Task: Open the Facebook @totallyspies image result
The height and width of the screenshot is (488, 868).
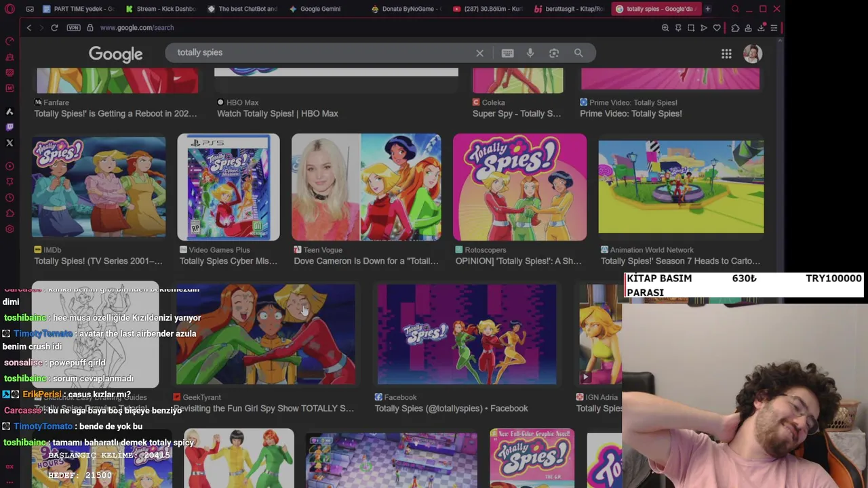Action: click(x=467, y=335)
